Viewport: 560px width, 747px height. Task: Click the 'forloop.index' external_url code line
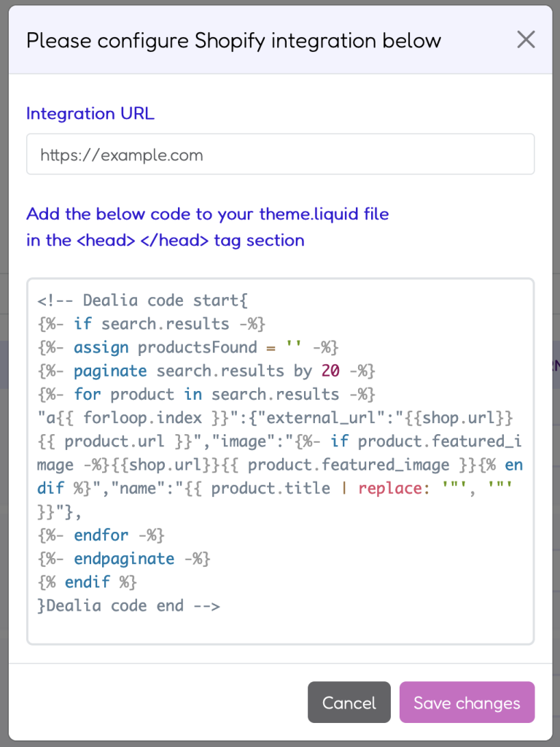coord(275,418)
